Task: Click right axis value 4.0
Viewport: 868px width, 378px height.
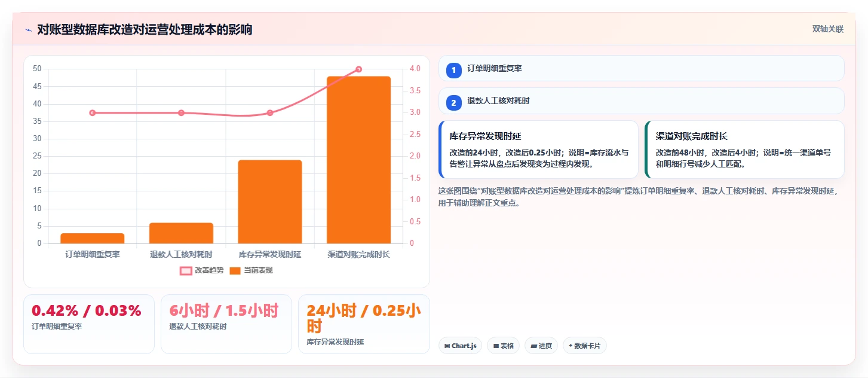Action: click(x=415, y=69)
